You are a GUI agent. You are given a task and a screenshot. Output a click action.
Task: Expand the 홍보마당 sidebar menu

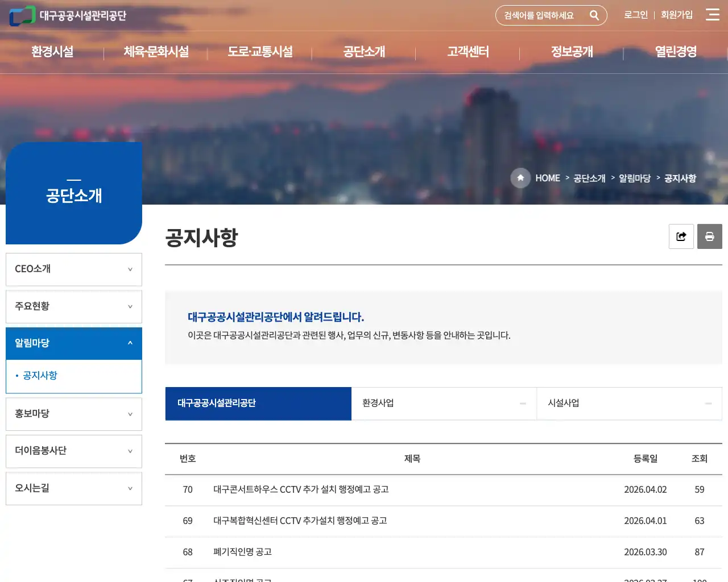tap(73, 414)
